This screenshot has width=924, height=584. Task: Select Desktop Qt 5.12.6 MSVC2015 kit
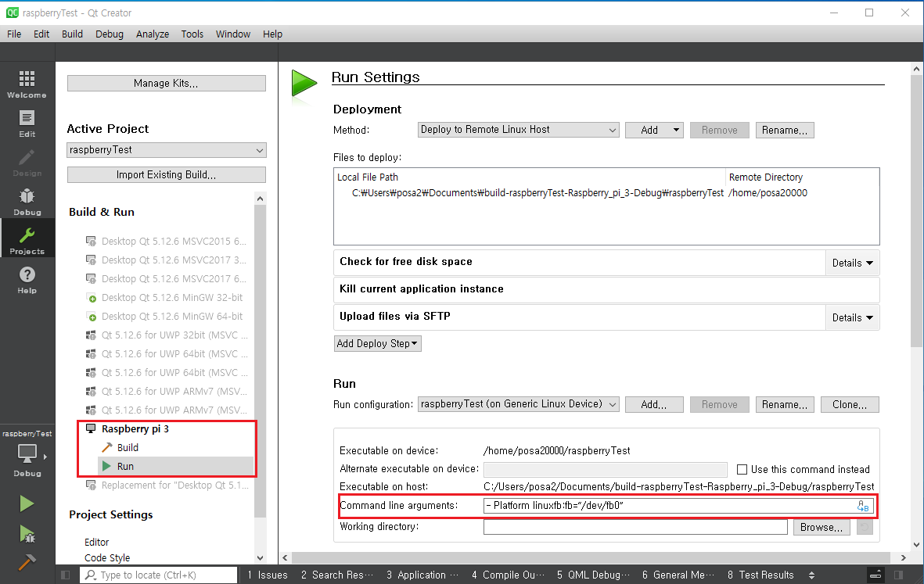[167, 242]
